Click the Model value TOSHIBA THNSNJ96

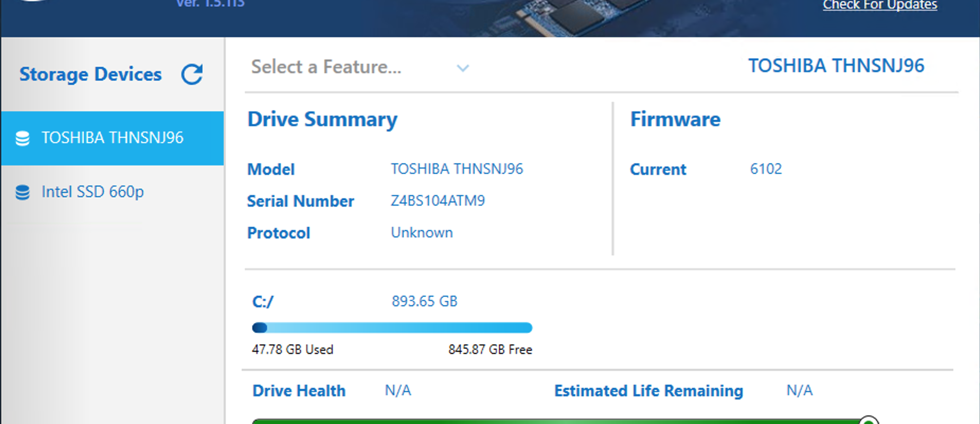click(457, 169)
